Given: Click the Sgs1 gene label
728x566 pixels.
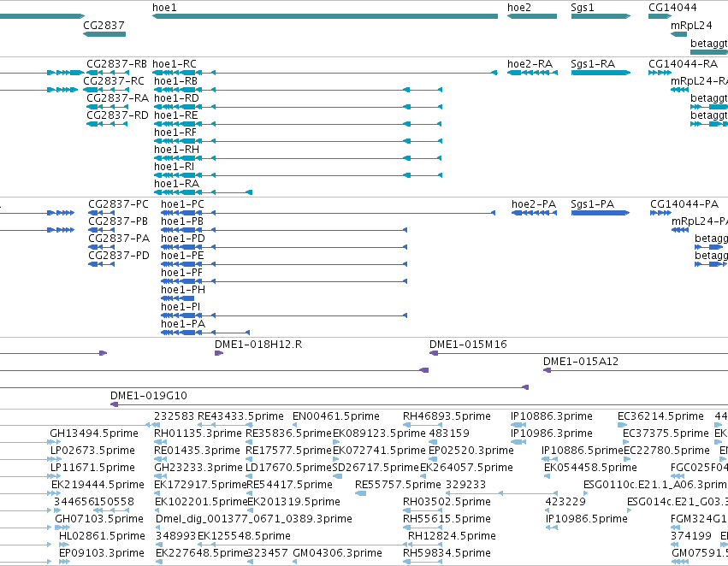Looking at the screenshot, I should 583,8.
